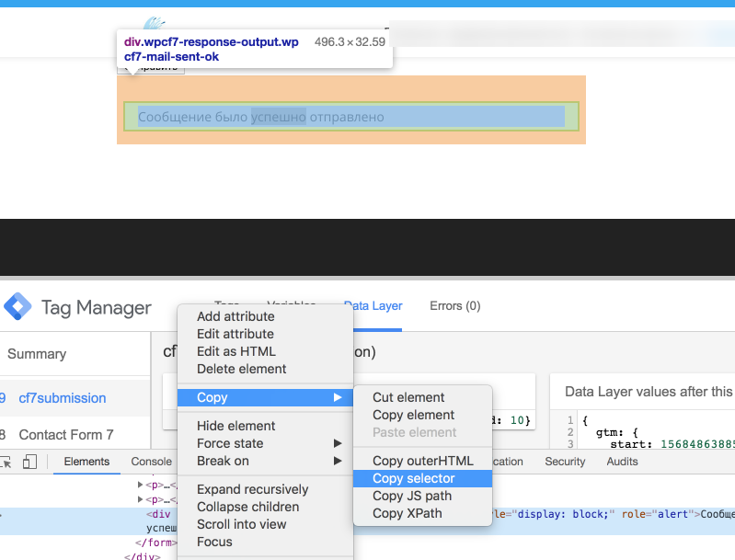Open the Copy submenu arrow
Screen dimensions: 735x560
(x=338, y=397)
